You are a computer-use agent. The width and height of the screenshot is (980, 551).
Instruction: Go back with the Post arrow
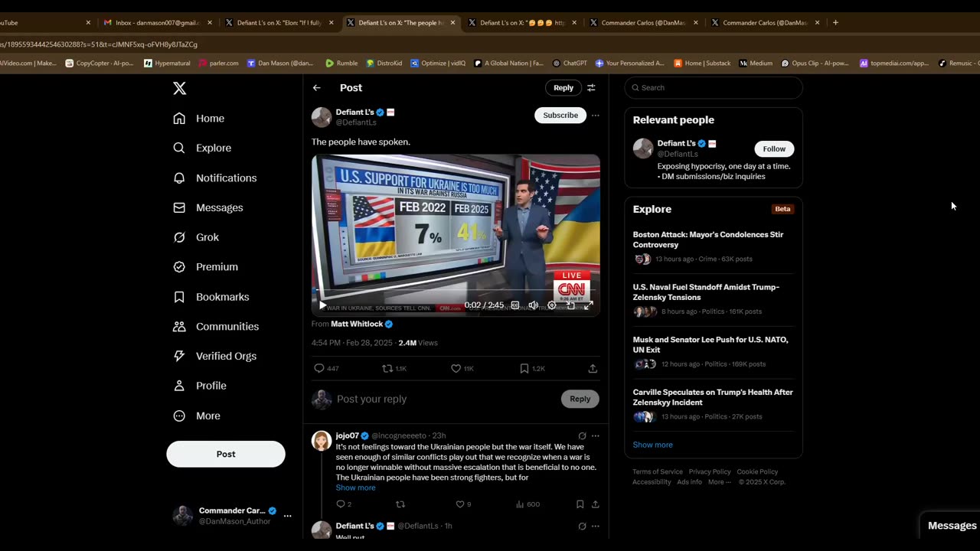pos(316,88)
